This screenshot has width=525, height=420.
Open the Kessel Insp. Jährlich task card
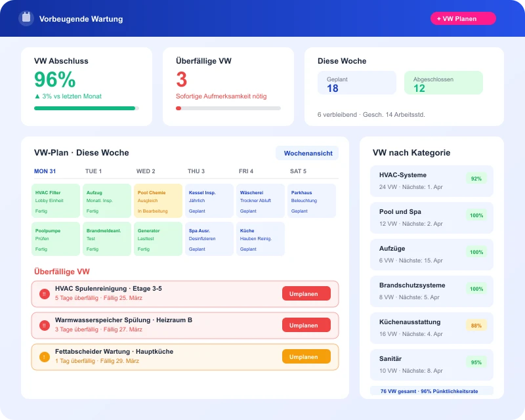[x=209, y=201]
